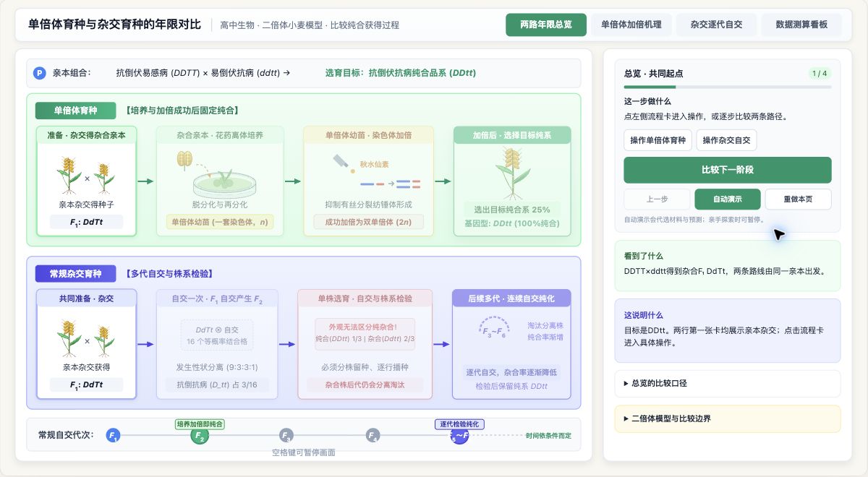Start 自动演示 playback

[x=727, y=199]
